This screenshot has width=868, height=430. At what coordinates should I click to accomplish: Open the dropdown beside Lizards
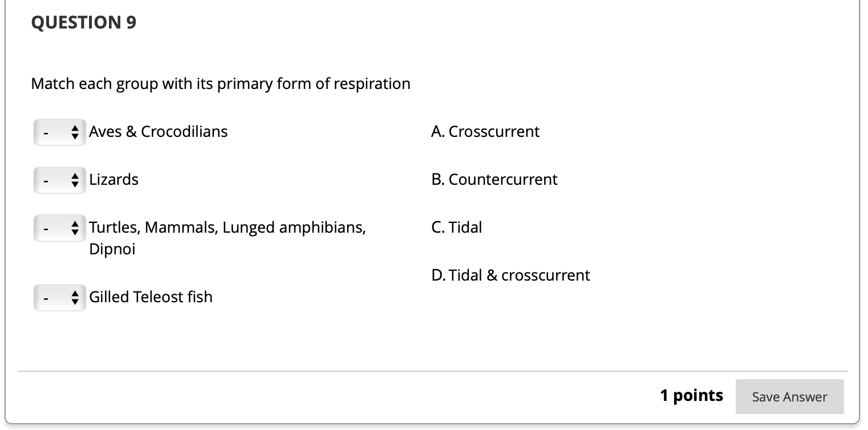pyautogui.click(x=59, y=180)
